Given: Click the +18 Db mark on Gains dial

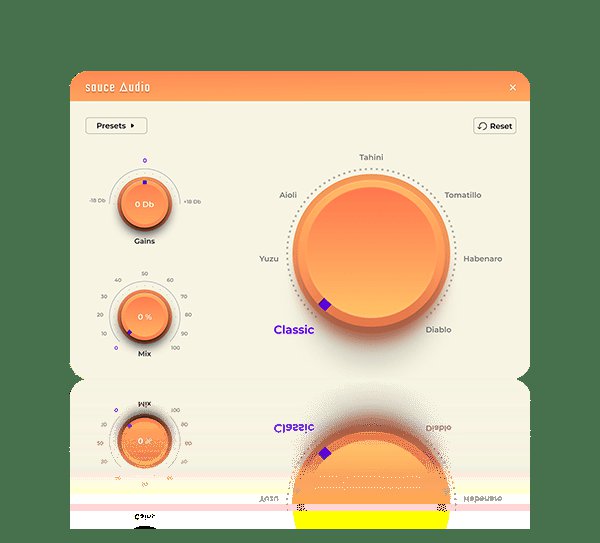Looking at the screenshot, I should (193, 201).
